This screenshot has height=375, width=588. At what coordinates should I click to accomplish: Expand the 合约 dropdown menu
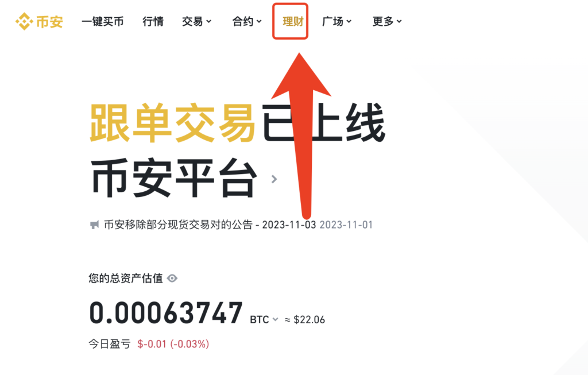click(247, 21)
